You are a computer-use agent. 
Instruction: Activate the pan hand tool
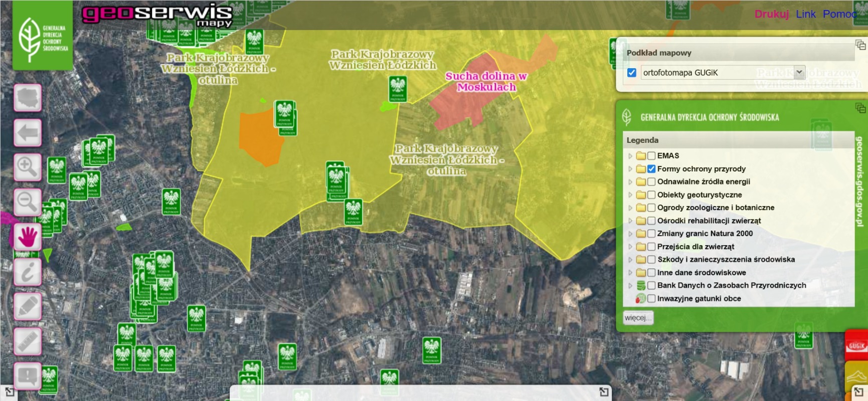pos(28,237)
